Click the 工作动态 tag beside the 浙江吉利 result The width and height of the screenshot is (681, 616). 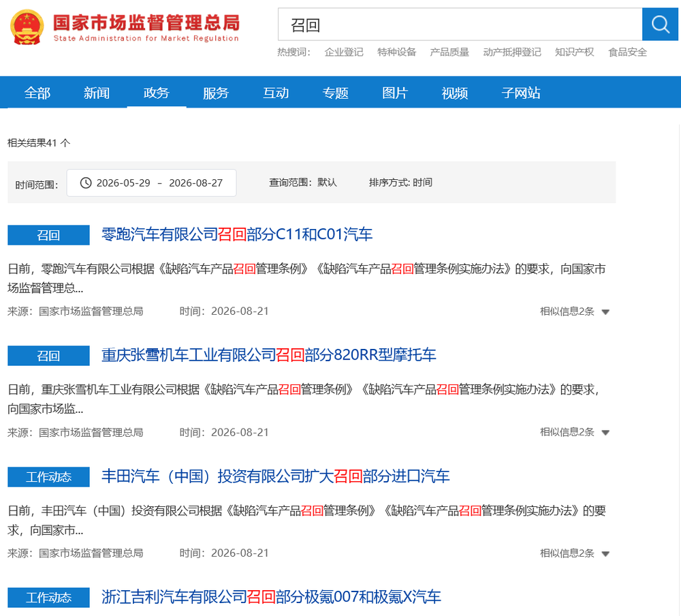48,598
